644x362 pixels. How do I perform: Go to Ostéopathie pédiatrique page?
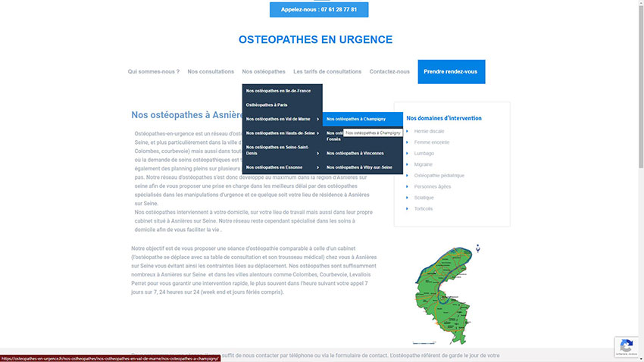(x=439, y=175)
